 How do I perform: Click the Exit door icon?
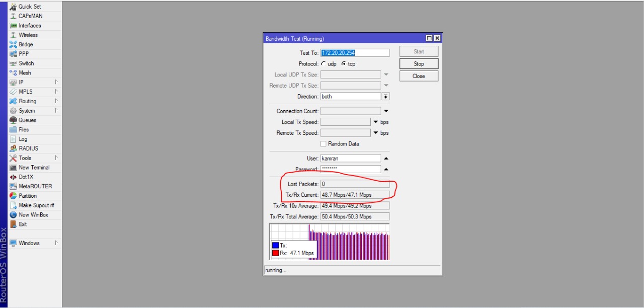[14, 224]
